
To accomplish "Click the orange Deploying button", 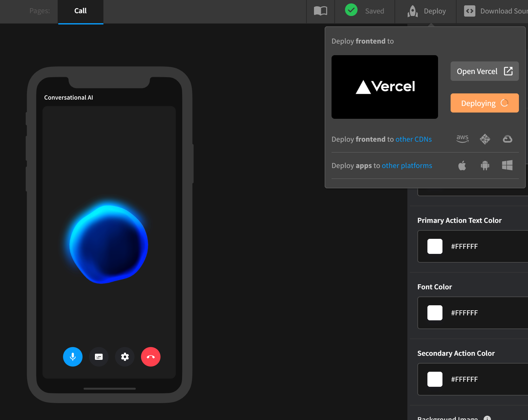I will [484, 103].
